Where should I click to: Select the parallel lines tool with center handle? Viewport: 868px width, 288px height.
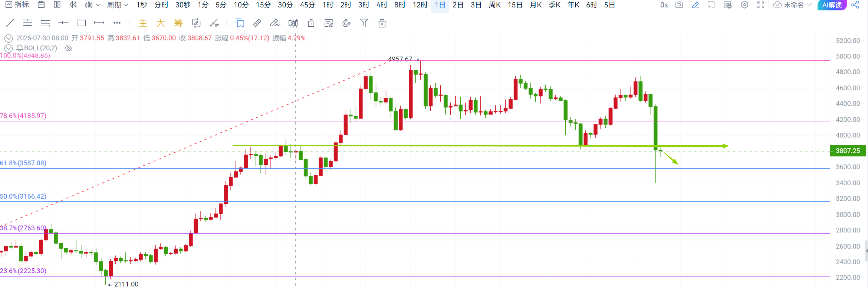click(x=28, y=23)
